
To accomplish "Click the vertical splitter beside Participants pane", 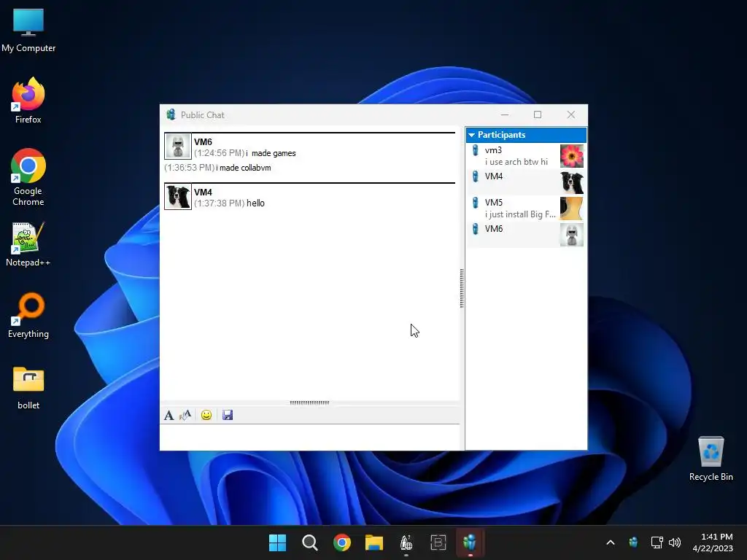I will point(462,288).
